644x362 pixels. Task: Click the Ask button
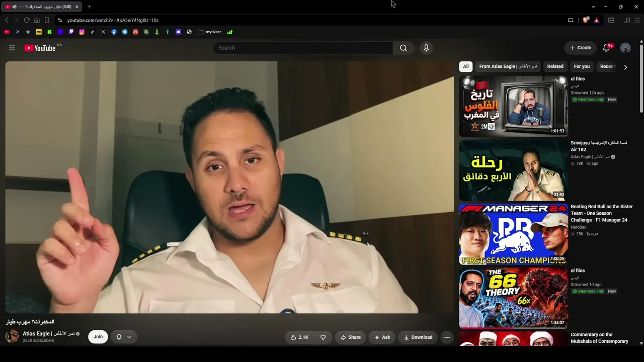[x=382, y=337]
